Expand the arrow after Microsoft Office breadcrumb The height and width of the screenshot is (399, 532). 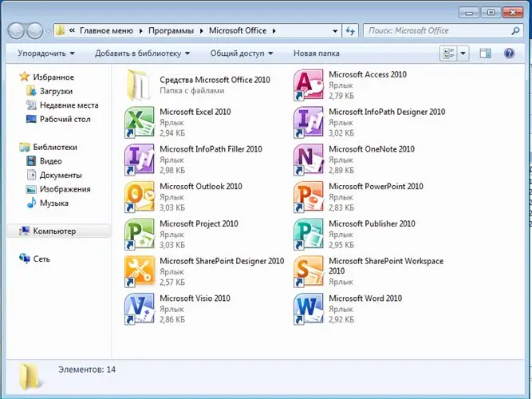[x=274, y=31]
